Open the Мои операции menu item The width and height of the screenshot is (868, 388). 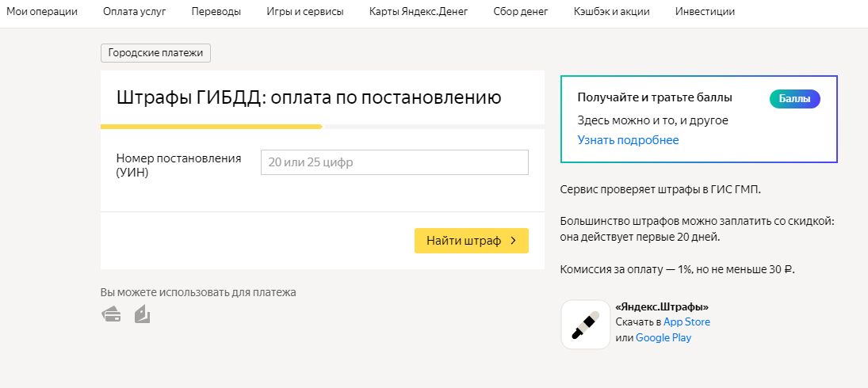click(42, 12)
